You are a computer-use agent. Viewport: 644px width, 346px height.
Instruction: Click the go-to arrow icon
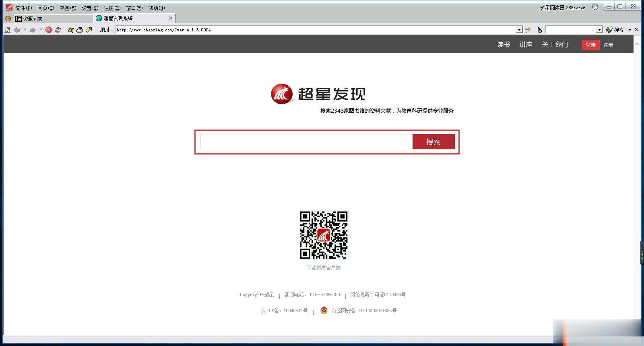tap(528, 30)
